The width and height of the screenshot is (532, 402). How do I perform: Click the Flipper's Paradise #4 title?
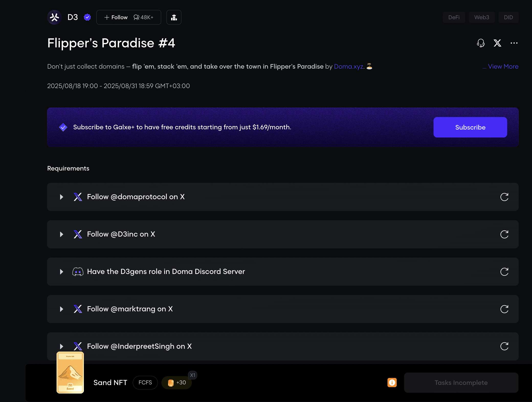(x=111, y=43)
